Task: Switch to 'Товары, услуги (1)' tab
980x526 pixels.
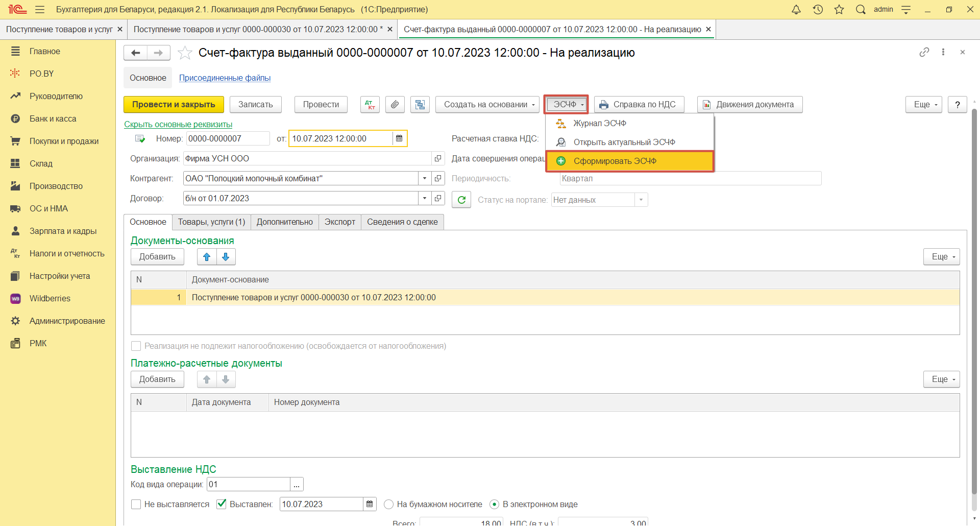Action: pyautogui.click(x=211, y=222)
